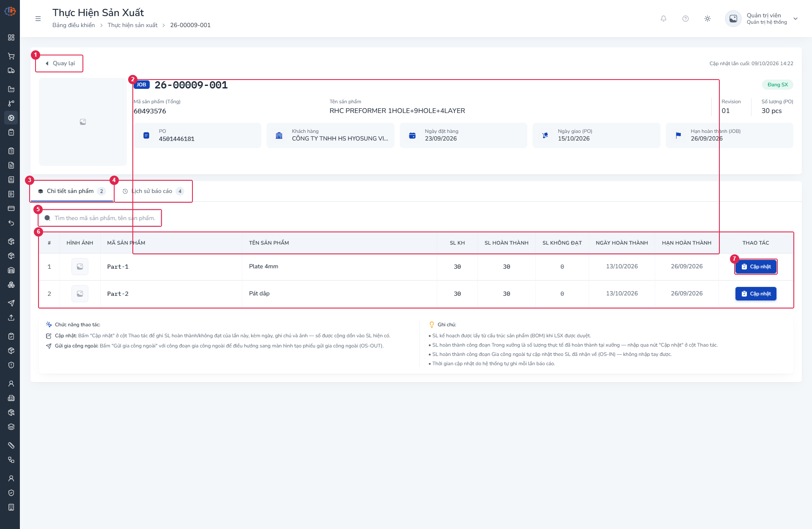Image resolution: width=812 pixels, height=529 pixels.
Task: Click the Quay lại back button
Action: [x=60, y=63]
